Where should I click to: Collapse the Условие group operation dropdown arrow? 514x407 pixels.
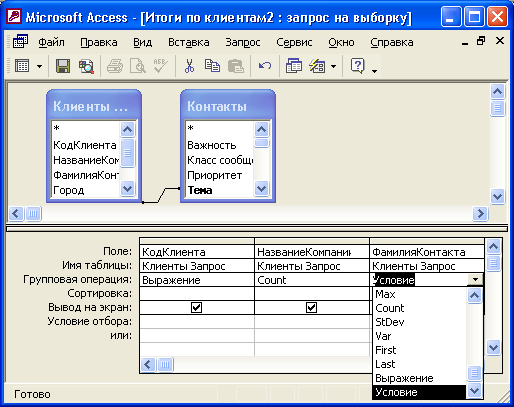coord(475,280)
